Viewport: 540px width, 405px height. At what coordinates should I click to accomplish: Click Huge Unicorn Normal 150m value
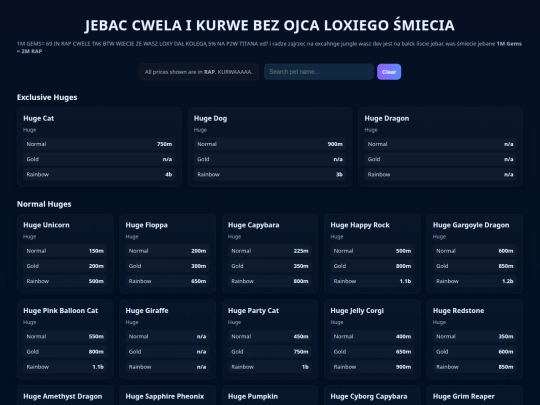pos(96,251)
